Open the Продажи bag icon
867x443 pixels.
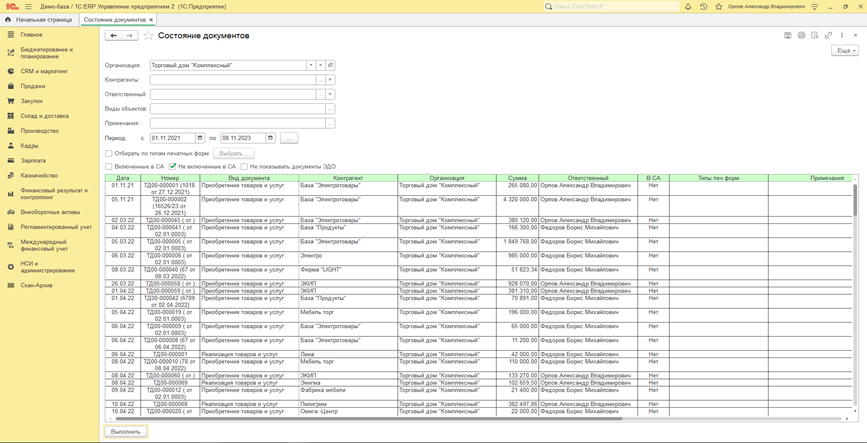[10, 86]
